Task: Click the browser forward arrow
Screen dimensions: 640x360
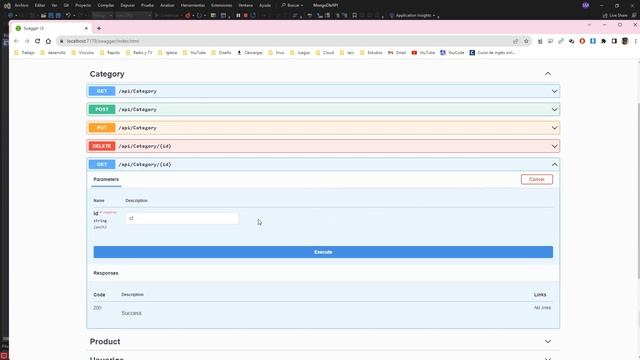Action: point(27,41)
